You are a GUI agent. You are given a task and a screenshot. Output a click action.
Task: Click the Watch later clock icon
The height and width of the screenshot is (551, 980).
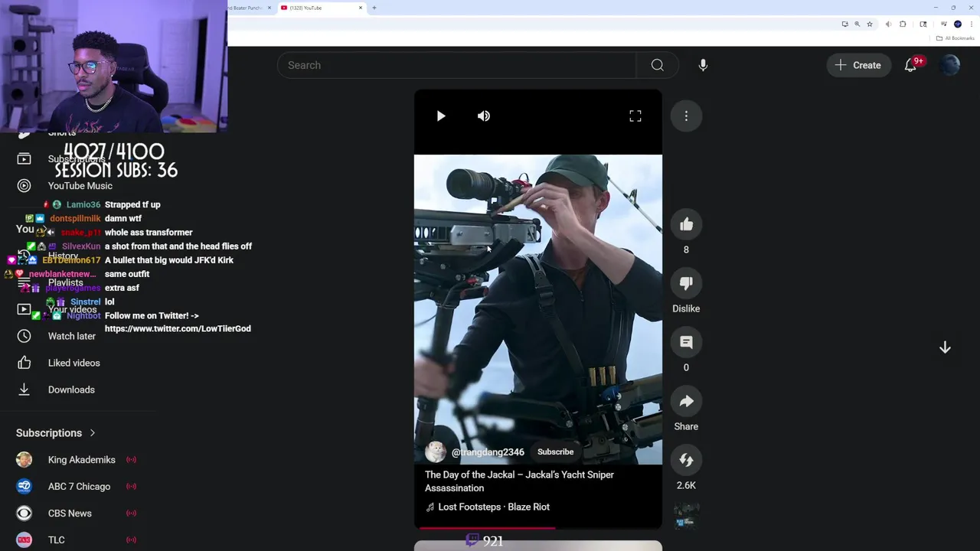point(24,336)
